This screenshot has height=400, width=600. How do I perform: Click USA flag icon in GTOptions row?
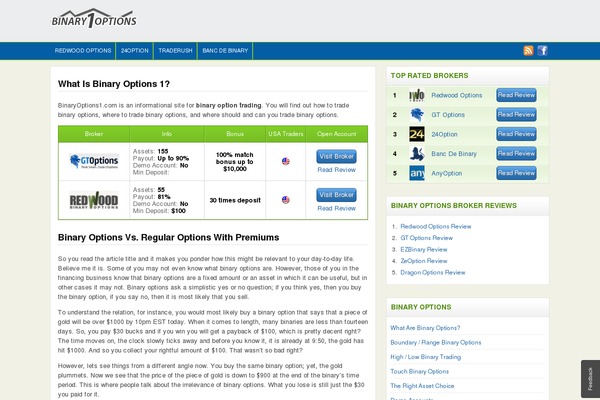(285, 161)
